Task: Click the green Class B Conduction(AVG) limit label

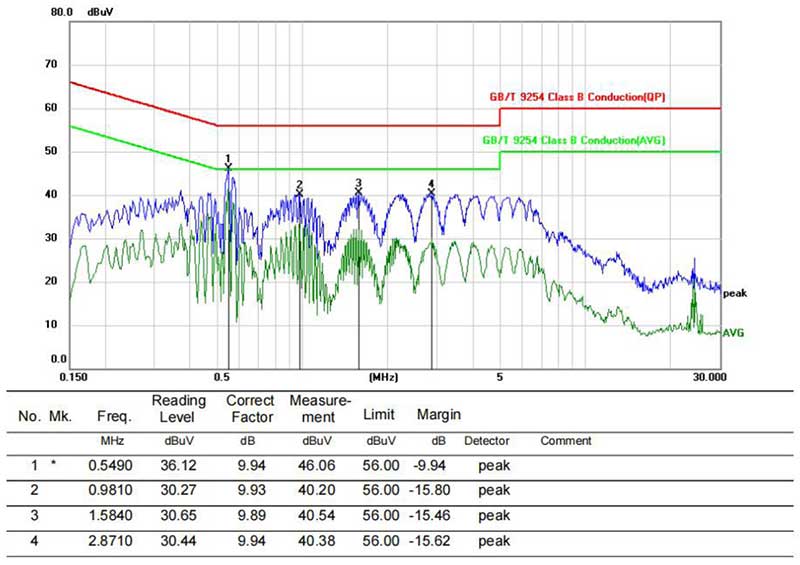Action: [x=574, y=141]
